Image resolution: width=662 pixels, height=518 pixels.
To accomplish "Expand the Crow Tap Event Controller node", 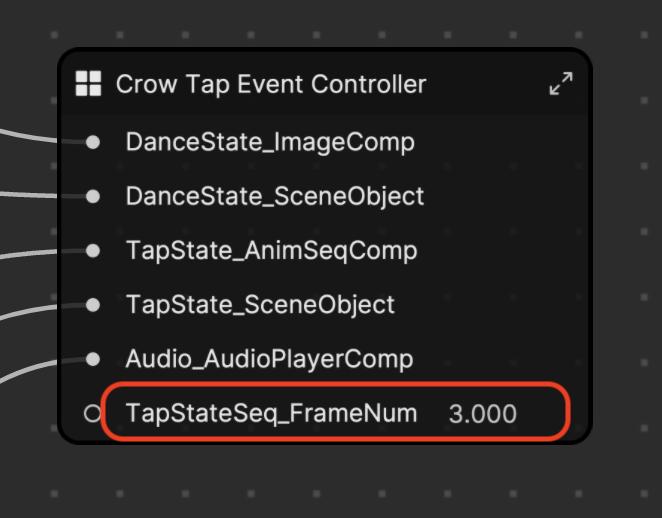I will pos(561,83).
